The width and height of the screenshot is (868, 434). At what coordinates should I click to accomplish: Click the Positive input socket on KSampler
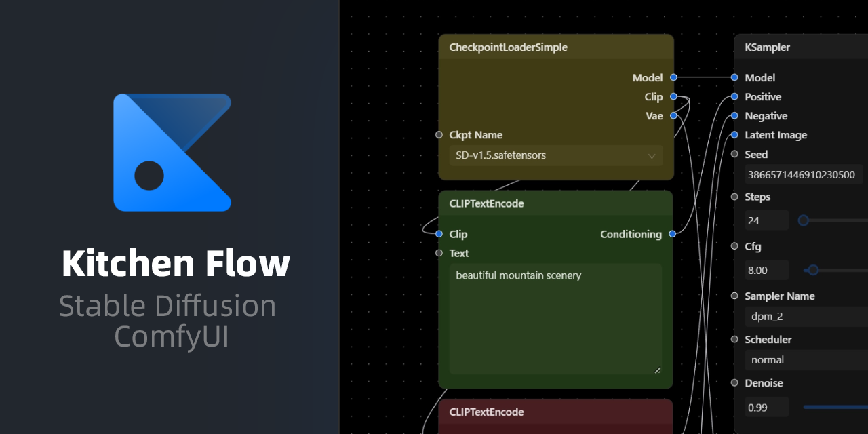click(x=734, y=96)
